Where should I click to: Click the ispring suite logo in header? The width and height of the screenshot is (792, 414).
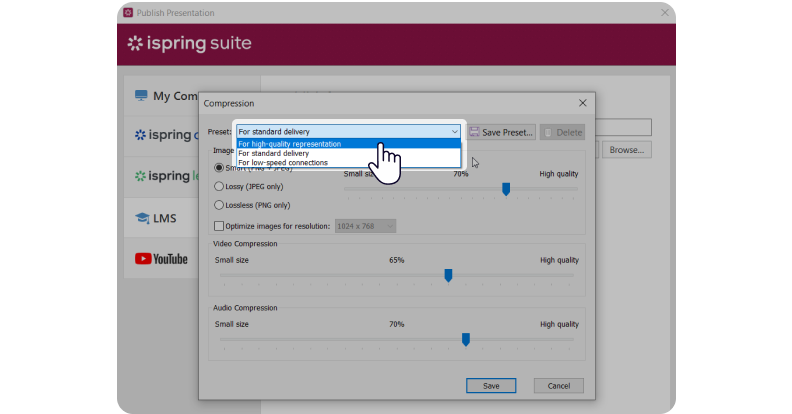[x=189, y=43]
